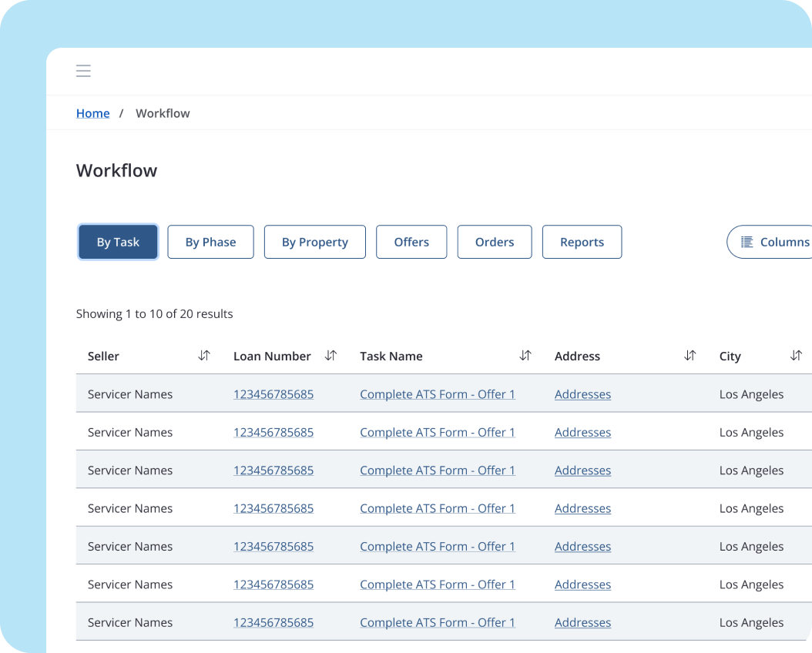Switch to the By Phase tab
Viewport: 812px width, 653px height.
211,242
